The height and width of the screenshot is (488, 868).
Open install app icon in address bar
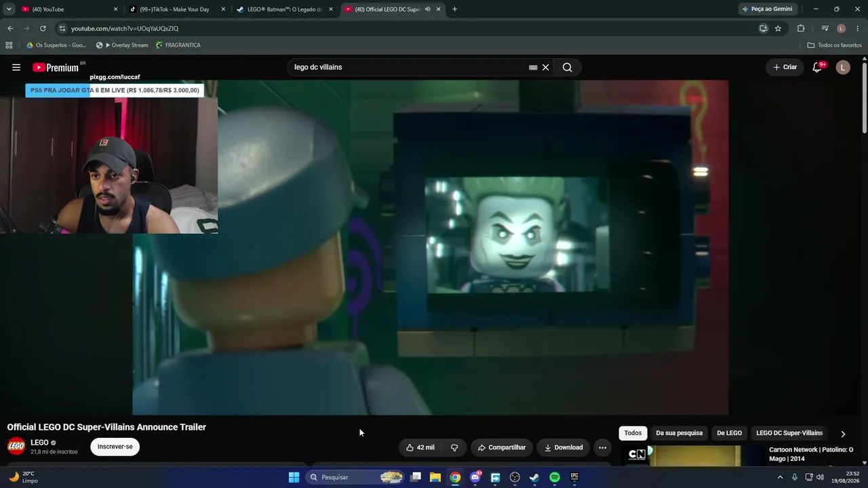coord(763,28)
